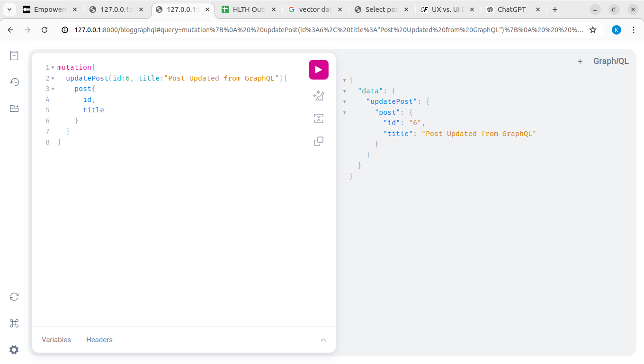Expand the variables editor with the chevron

click(x=323, y=340)
